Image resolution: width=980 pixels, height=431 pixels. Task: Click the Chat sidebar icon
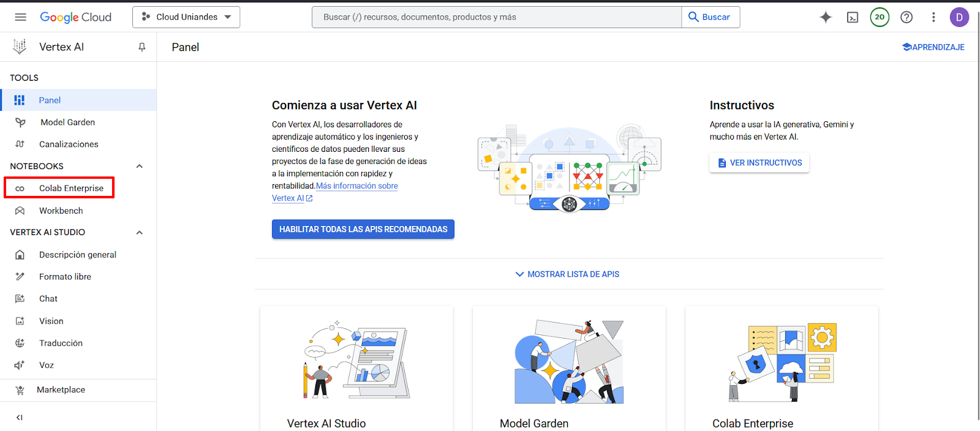click(20, 299)
